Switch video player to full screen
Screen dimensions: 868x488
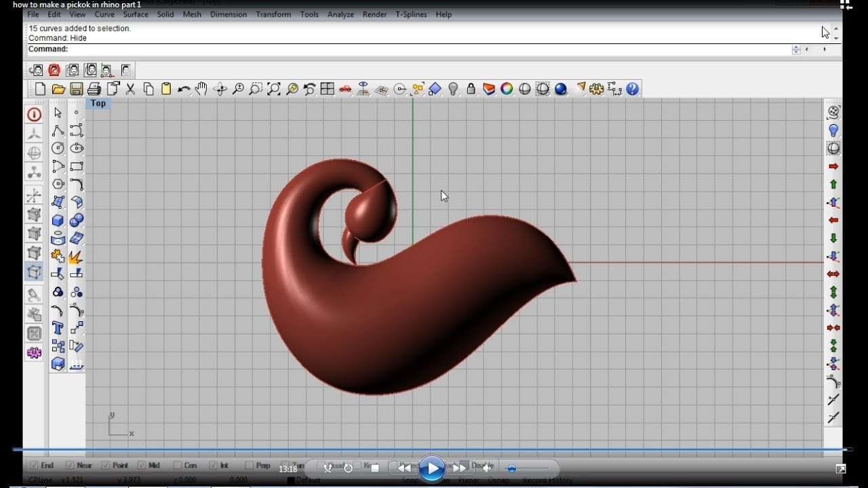click(841, 468)
